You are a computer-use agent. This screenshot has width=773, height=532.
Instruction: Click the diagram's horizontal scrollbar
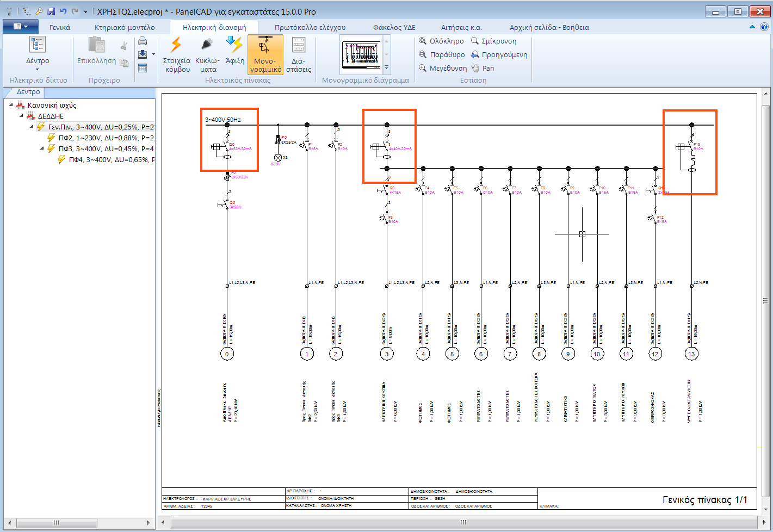pos(462,522)
